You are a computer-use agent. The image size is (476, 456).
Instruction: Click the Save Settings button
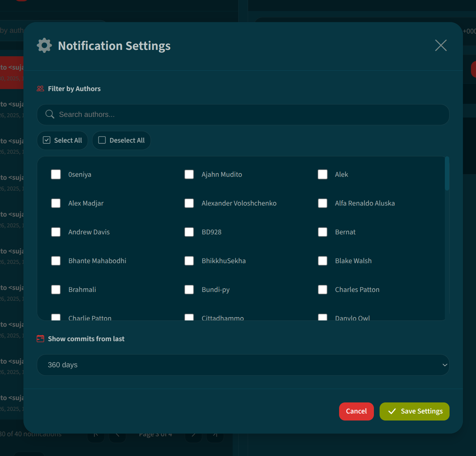coord(414,411)
